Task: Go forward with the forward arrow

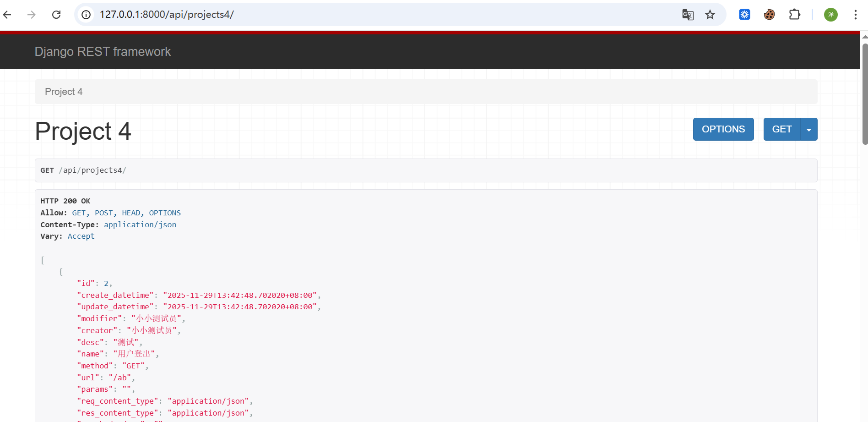Action: pyautogui.click(x=32, y=15)
